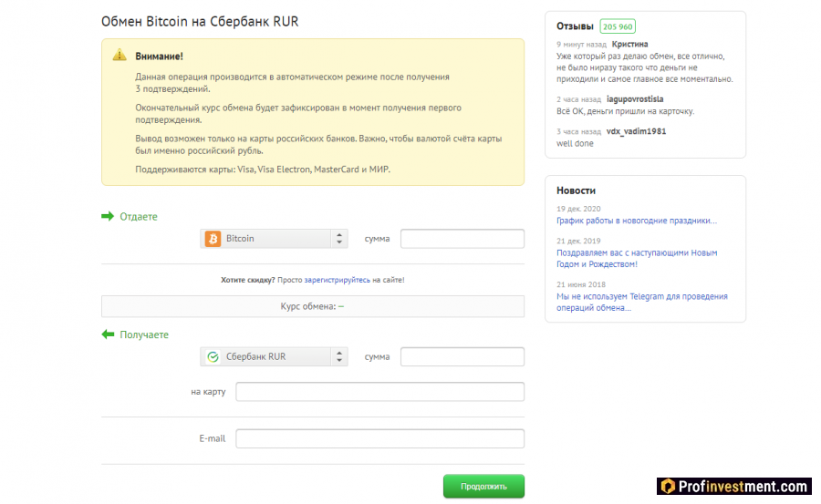The height and width of the screenshot is (504, 821).
Task: Click review text Всё ОК, деньги пришли на карточку
Action: [625, 111]
